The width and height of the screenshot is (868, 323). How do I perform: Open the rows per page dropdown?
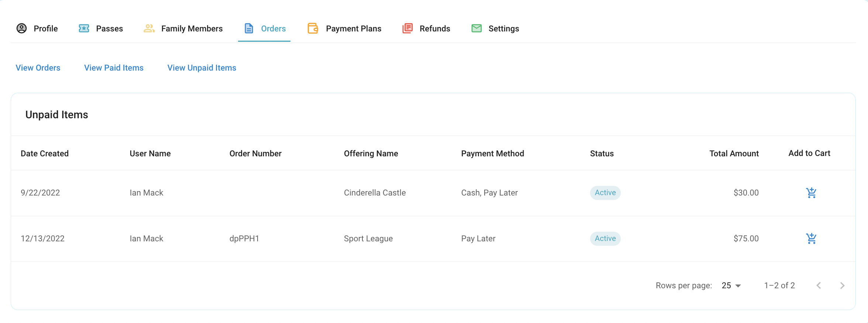(x=731, y=286)
